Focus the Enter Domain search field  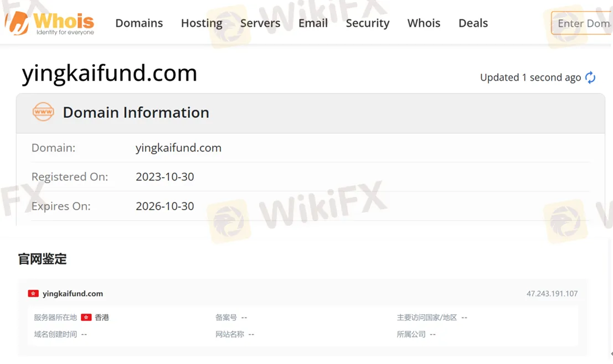(582, 23)
